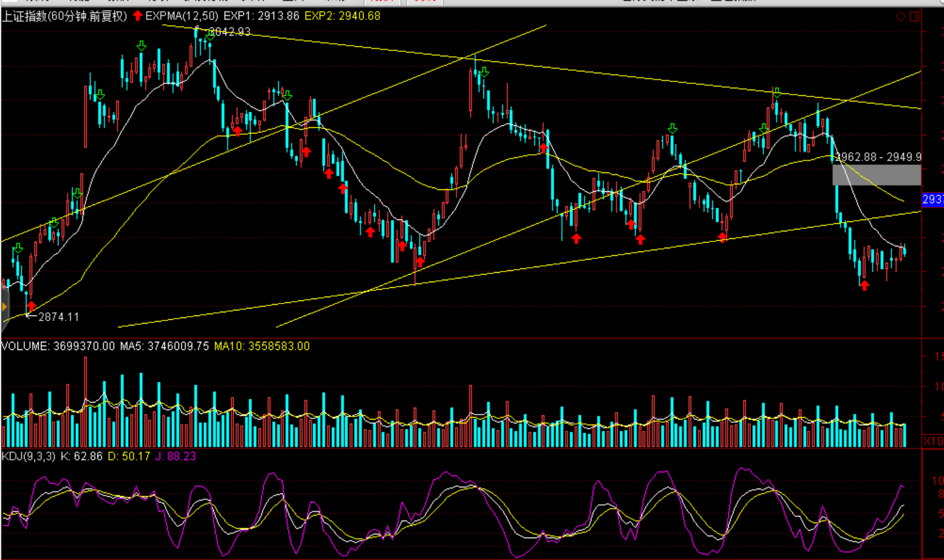
Task: Click the 上证指数(60分钟.前复权) chart title
Action: coord(64,16)
